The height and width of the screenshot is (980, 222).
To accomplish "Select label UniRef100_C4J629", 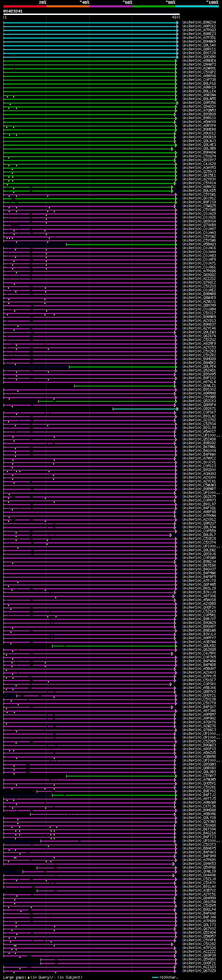I will click(x=199, y=164).
